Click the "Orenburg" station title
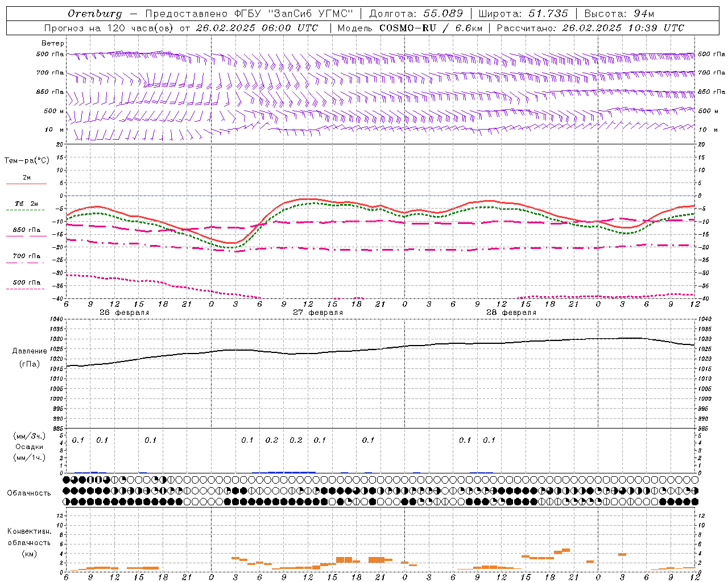Screen dimensions: 728x582 (x=94, y=14)
